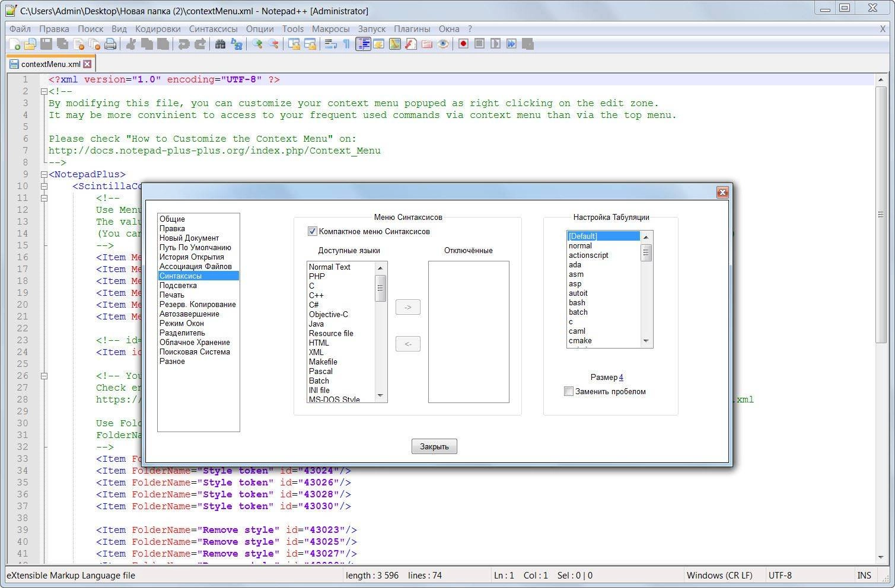Screen dimensions: 895x588
Task: Click the tab size link '4'
Action: point(621,377)
